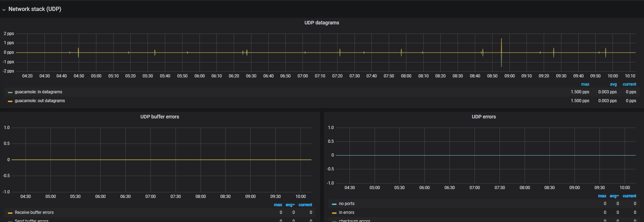This screenshot has width=644, height=222.
Task: Click the 07:00 label on UDP buffer errors axis
Action: 150,197
